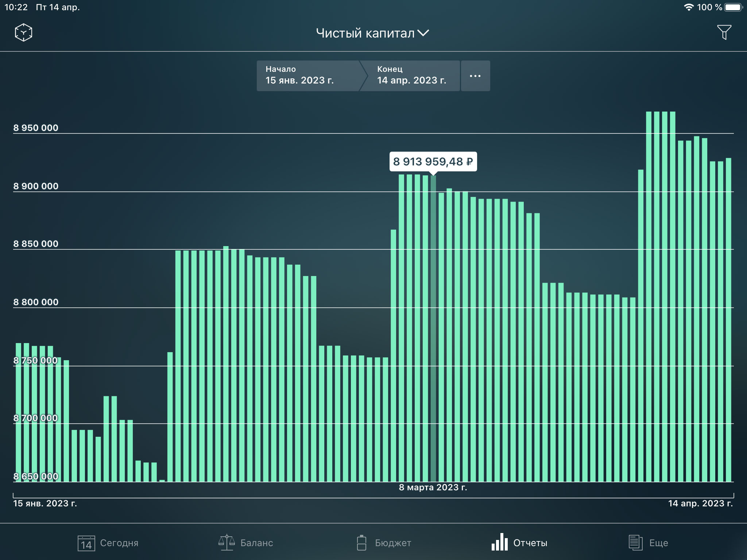Expand the Чистый капитал report dropdown
747x560 pixels.
tap(372, 33)
